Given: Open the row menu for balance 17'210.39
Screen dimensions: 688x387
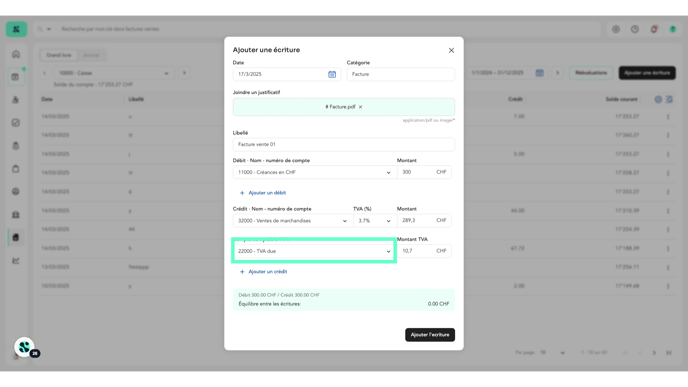Looking at the screenshot, I should pyautogui.click(x=668, y=211).
